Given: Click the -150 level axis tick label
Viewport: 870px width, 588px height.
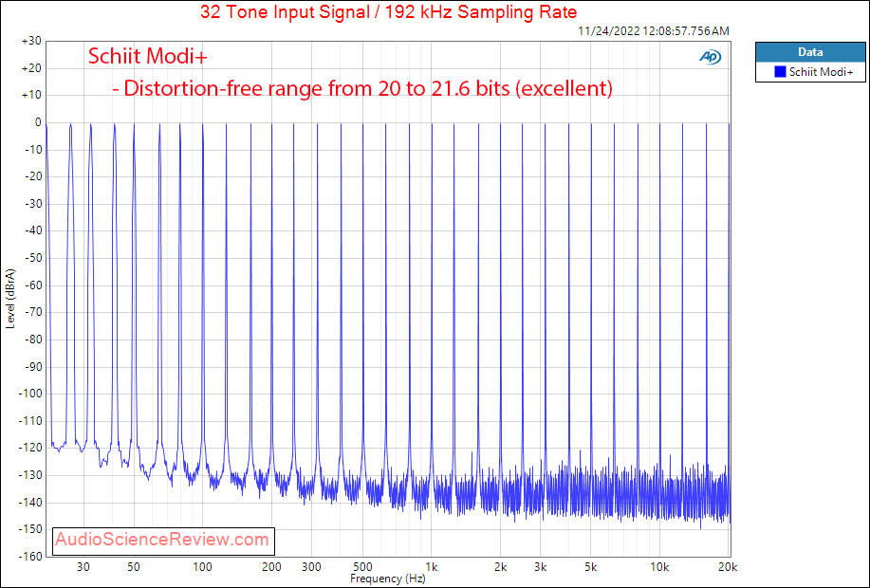Looking at the screenshot, I should pos(30,529).
